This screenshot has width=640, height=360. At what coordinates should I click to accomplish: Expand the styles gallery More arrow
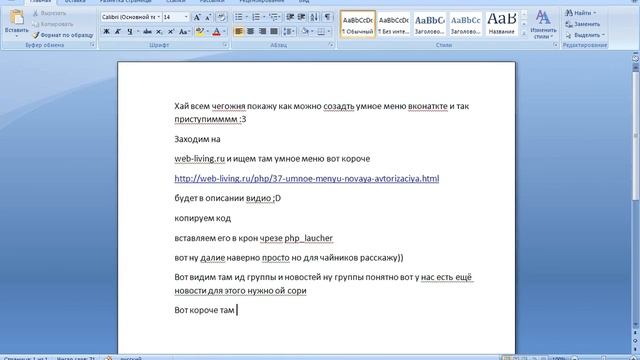tap(524, 33)
